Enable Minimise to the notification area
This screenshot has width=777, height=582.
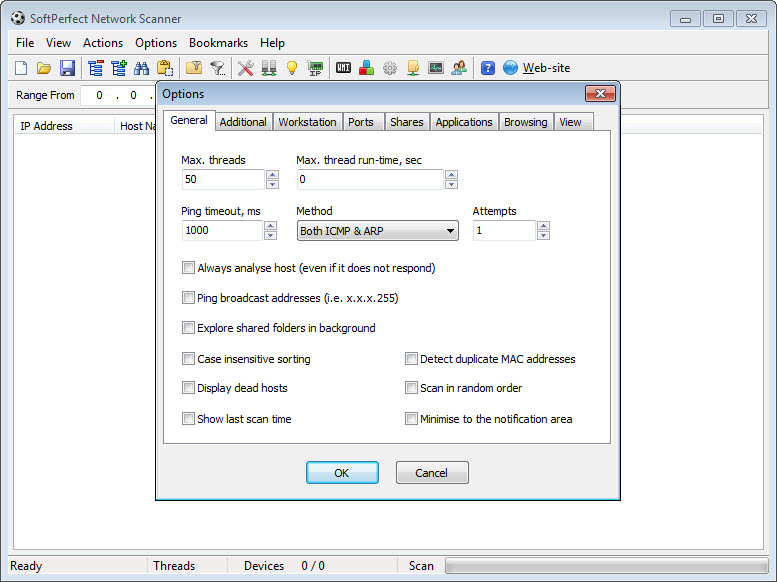click(x=411, y=419)
